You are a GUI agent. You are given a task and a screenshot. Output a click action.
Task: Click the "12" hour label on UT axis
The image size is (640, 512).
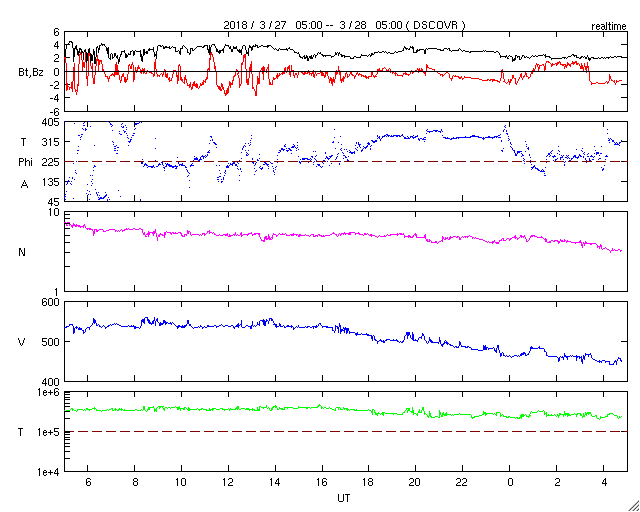(228, 482)
